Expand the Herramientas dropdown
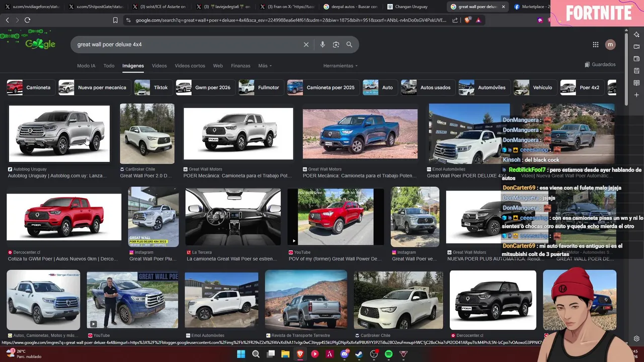Viewport: 644px width, 362px height. pos(341,66)
